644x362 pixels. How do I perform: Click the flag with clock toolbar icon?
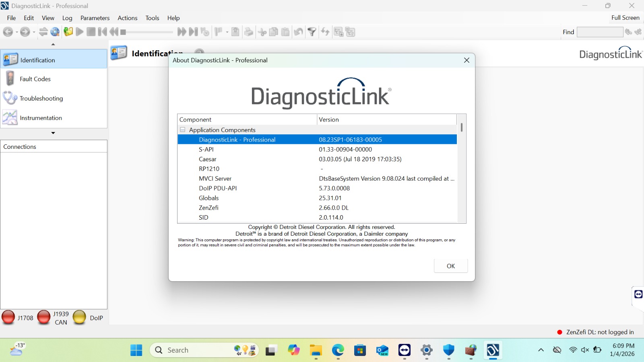[x=205, y=32]
